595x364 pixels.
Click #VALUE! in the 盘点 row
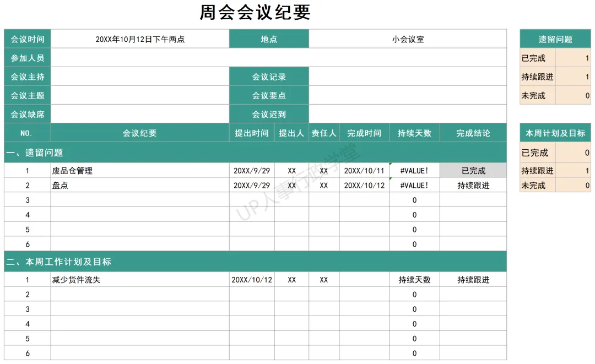pyautogui.click(x=414, y=185)
